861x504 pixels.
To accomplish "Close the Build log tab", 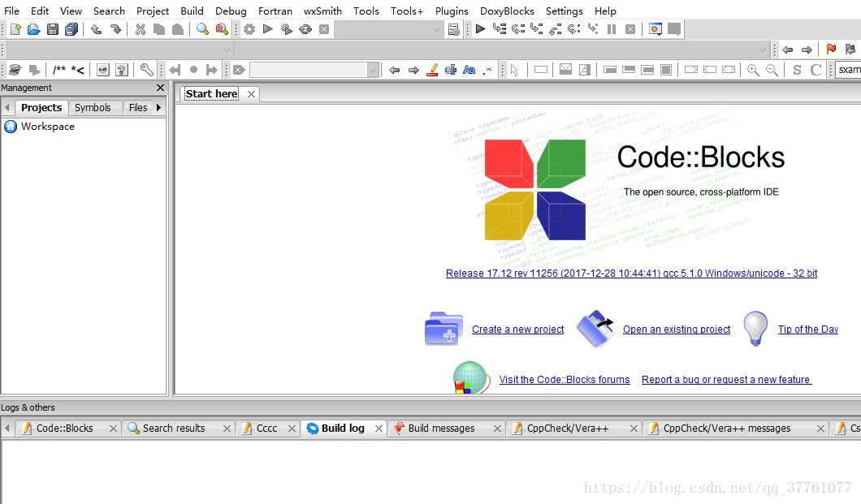I will [x=379, y=429].
